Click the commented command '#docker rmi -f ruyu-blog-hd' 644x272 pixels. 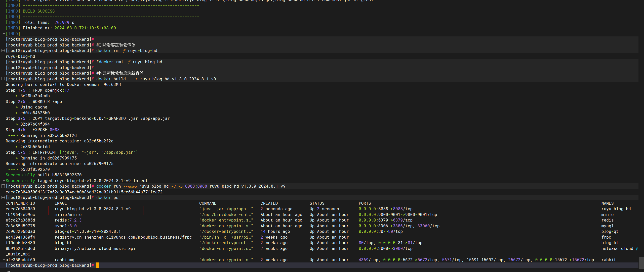tap(129, 62)
